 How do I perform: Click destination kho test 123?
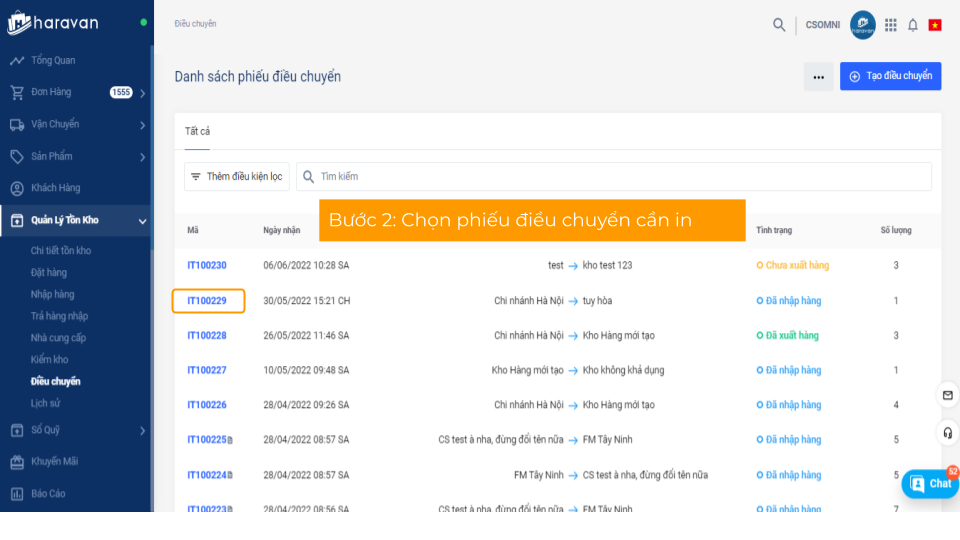(x=607, y=266)
